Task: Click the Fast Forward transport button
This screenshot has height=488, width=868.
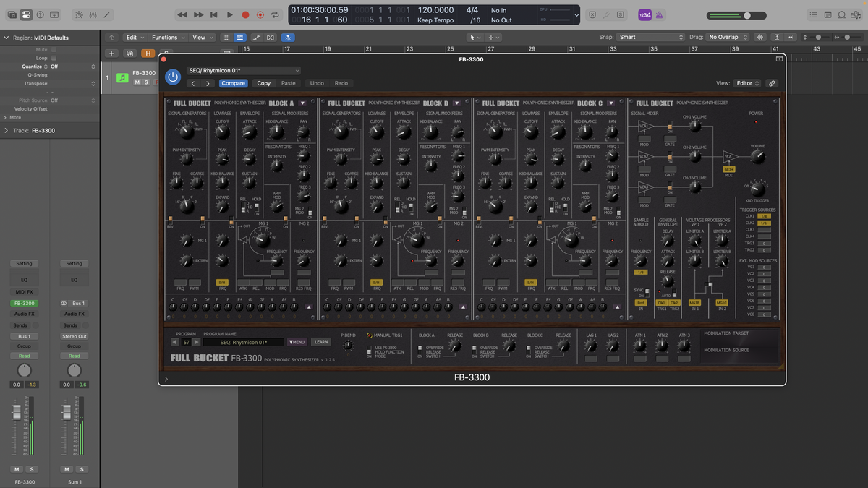Action: 198,14
